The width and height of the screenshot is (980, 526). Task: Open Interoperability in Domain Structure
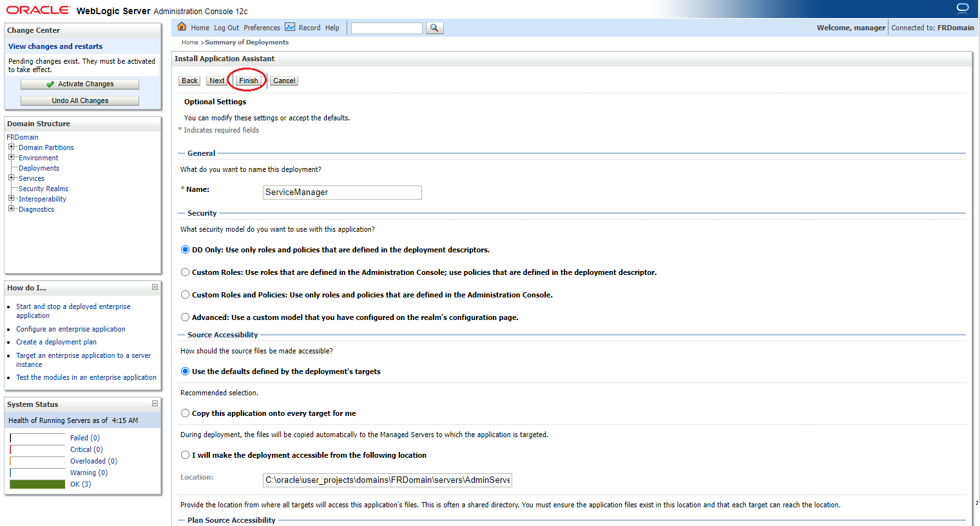(x=43, y=199)
